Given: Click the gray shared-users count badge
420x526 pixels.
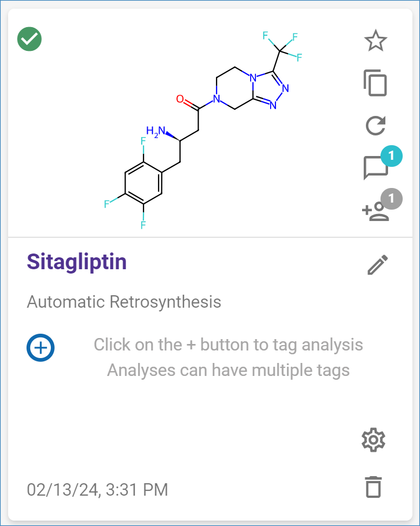Looking at the screenshot, I should 391,199.
